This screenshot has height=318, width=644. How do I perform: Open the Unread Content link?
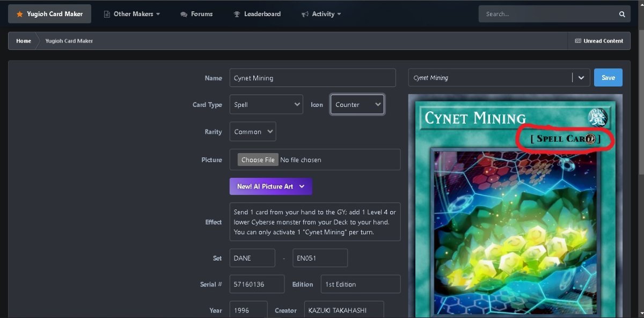tap(599, 41)
